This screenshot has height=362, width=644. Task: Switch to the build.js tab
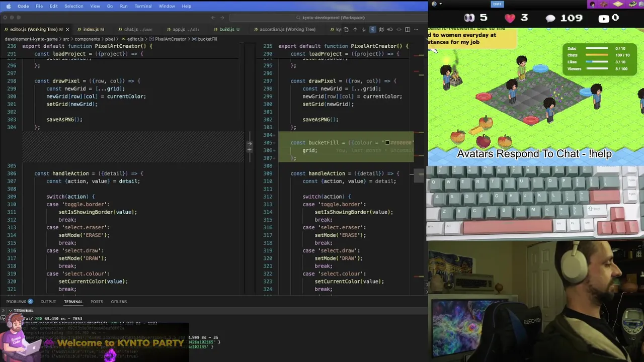[x=229, y=29]
